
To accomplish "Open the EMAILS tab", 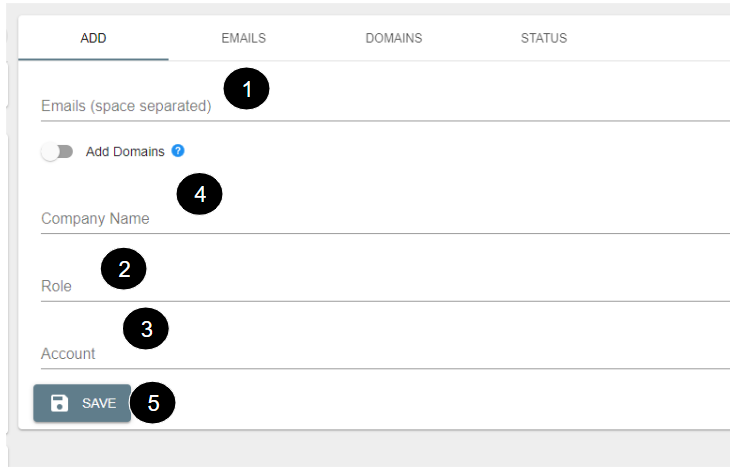I will 243,39.
